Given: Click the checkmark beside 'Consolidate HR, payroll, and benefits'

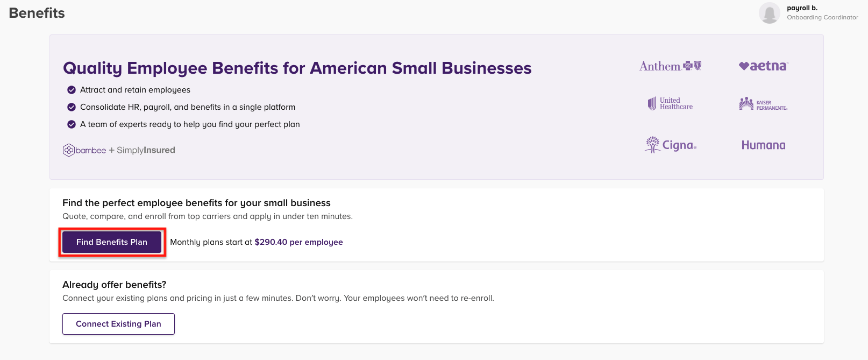Looking at the screenshot, I should coord(72,107).
